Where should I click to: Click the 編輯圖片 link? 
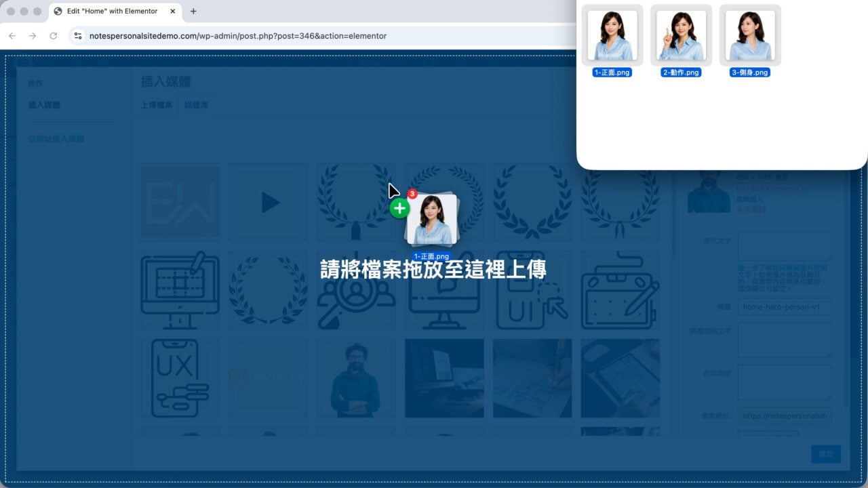tap(750, 200)
